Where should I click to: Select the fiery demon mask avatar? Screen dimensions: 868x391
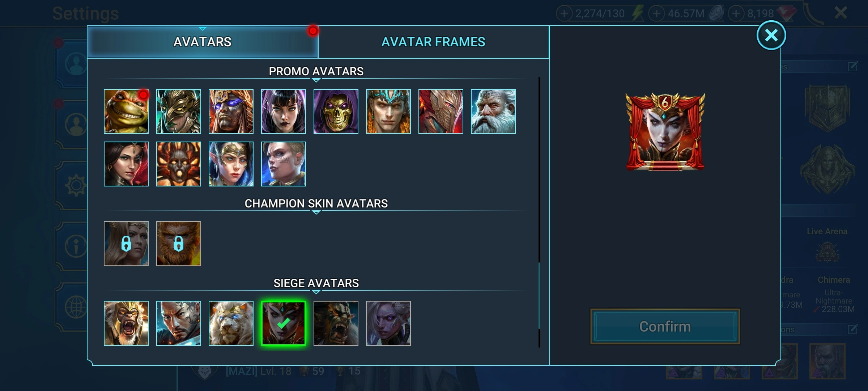tap(178, 164)
